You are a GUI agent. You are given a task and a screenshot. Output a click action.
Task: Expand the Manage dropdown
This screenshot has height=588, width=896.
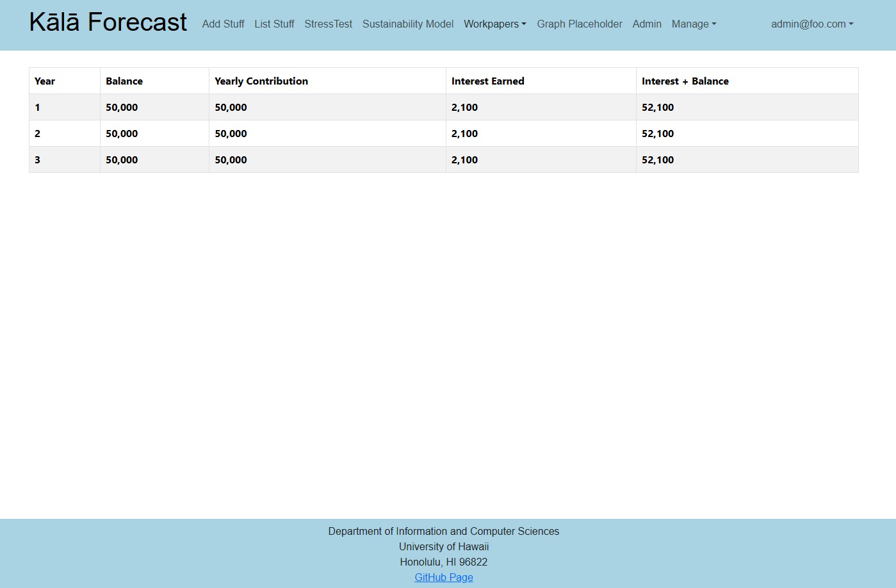[694, 24]
